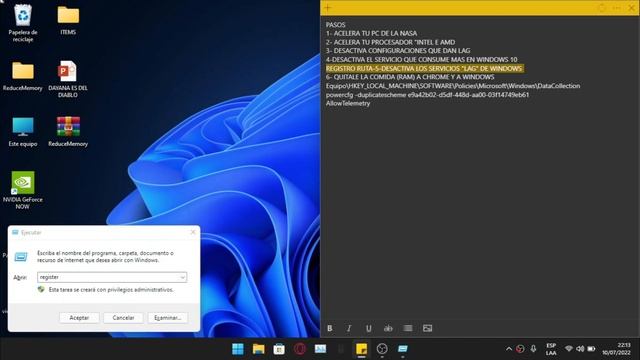Open File Explorer from the taskbar
The height and width of the screenshot is (360, 640).
click(x=258, y=349)
